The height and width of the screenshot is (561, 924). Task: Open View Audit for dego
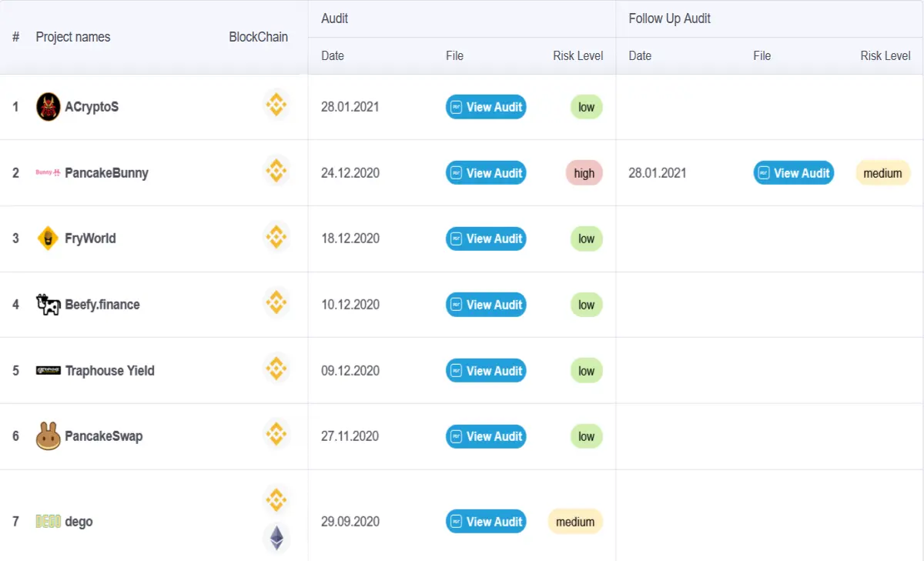(x=486, y=522)
